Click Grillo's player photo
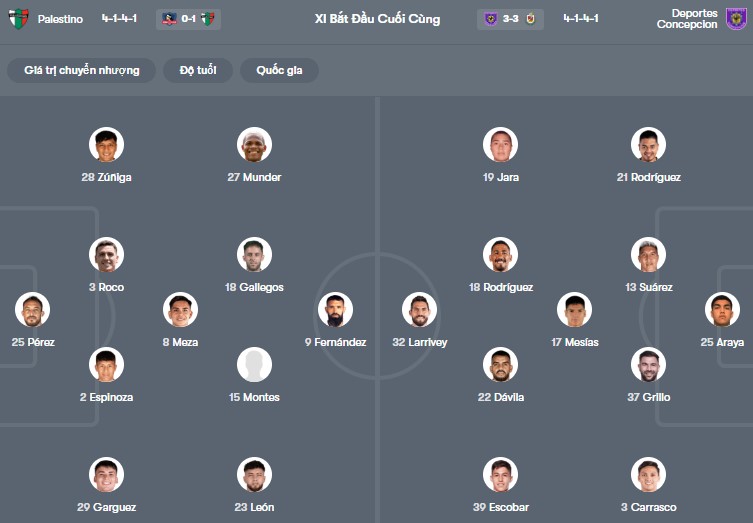 [648, 365]
